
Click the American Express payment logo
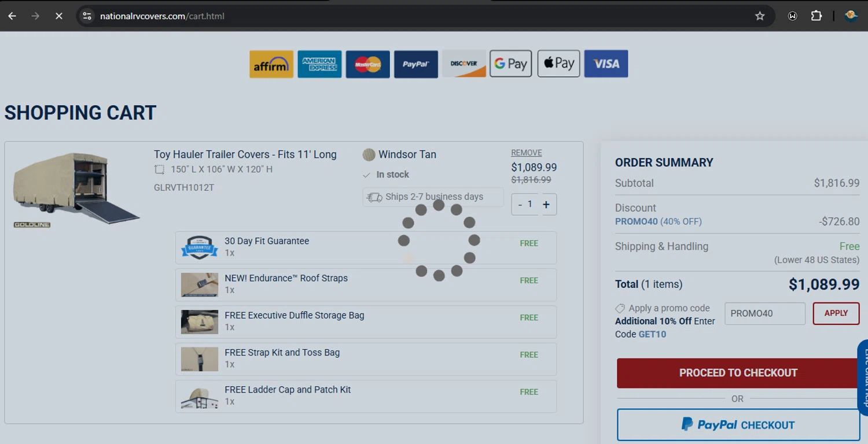click(x=319, y=64)
